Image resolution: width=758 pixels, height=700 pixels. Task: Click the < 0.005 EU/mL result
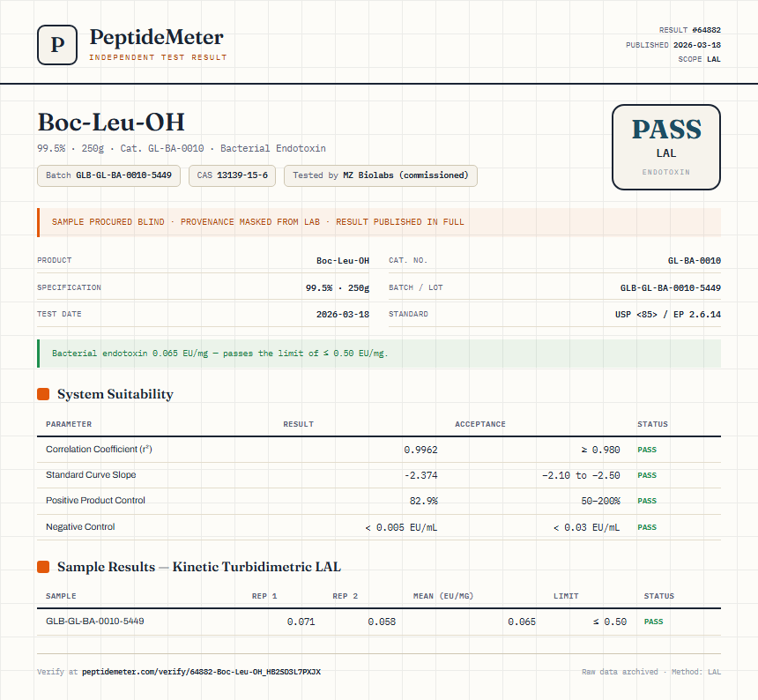(x=401, y=527)
